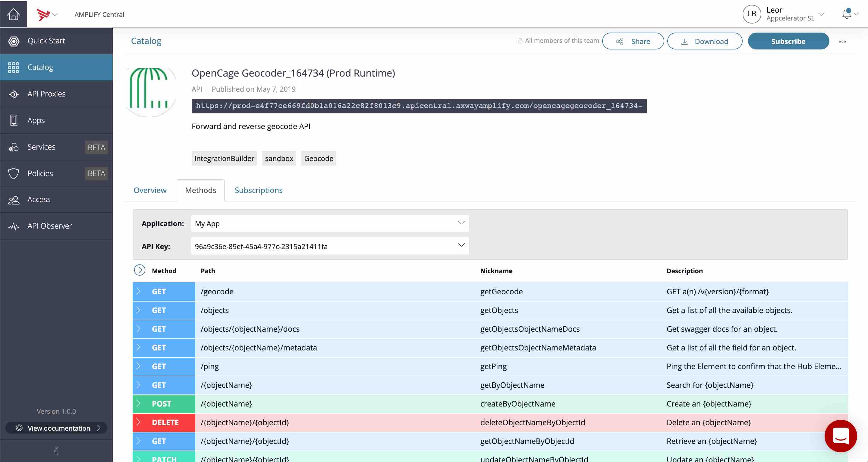Open Services (BETA) in the sidebar
This screenshot has width=868, height=462.
56,147
